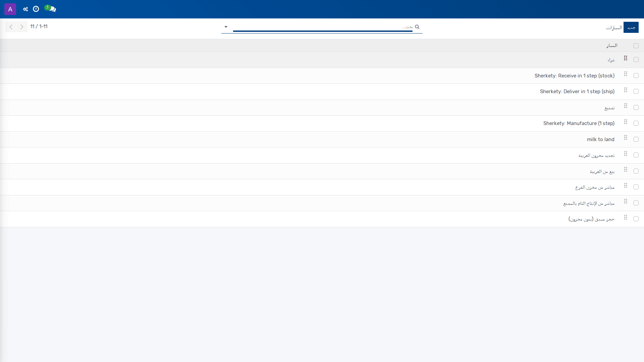Select all routes with the header checkbox
This screenshot has width=644, height=362.
[x=636, y=46]
